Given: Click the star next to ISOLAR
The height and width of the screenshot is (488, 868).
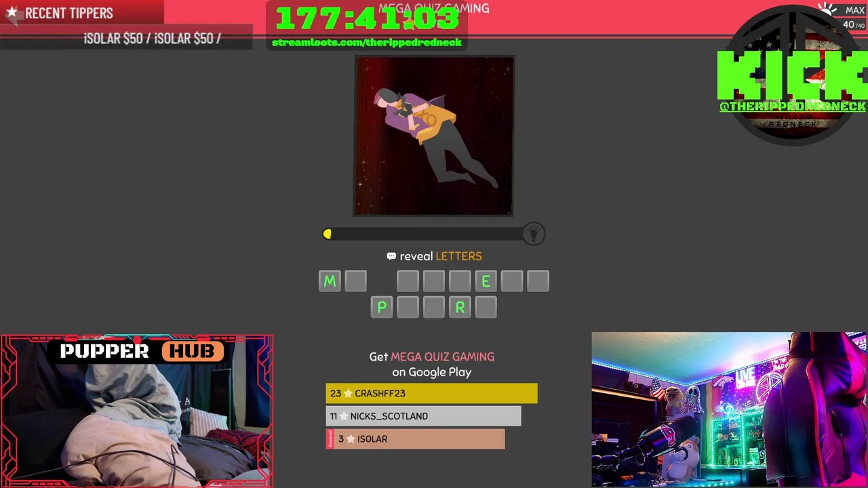Looking at the screenshot, I should point(351,439).
